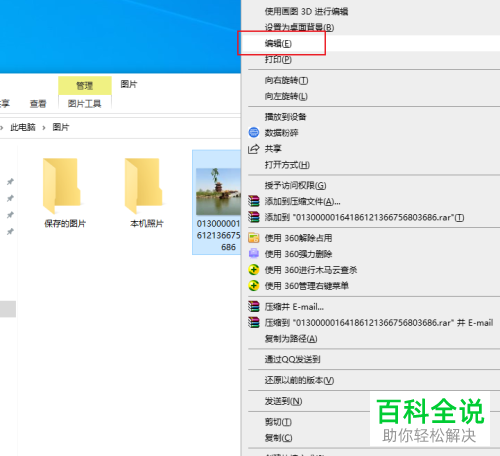This screenshot has height=456, width=500.
Task: Click window title 图片
Action: 129,84
